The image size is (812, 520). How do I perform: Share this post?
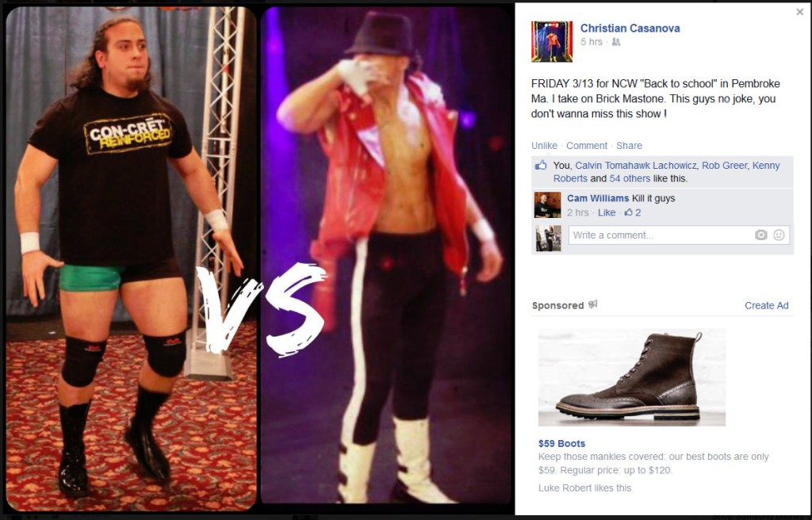click(x=629, y=146)
